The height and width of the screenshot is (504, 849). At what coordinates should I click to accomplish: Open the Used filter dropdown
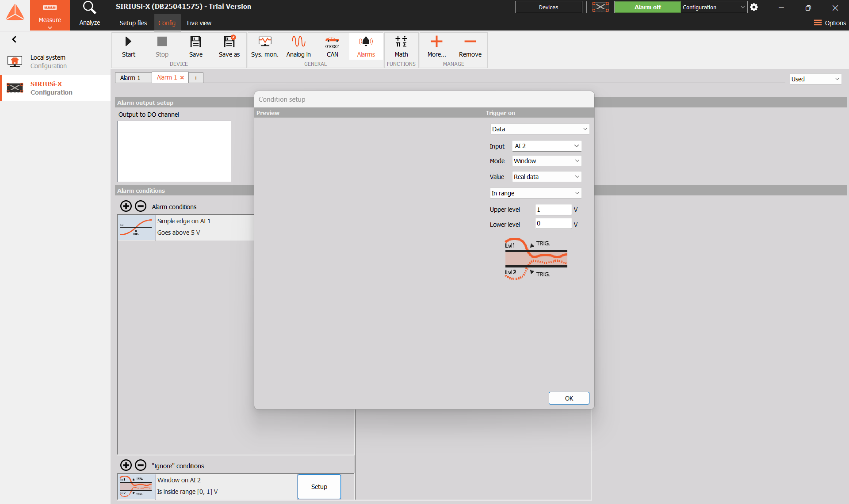coord(815,79)
